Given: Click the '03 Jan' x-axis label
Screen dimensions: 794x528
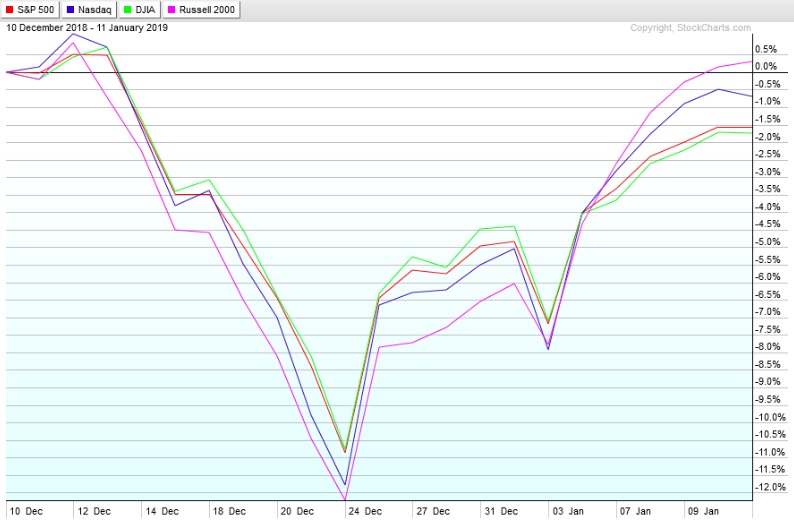Looking at the screenshot, I should [x=568, y=511].
